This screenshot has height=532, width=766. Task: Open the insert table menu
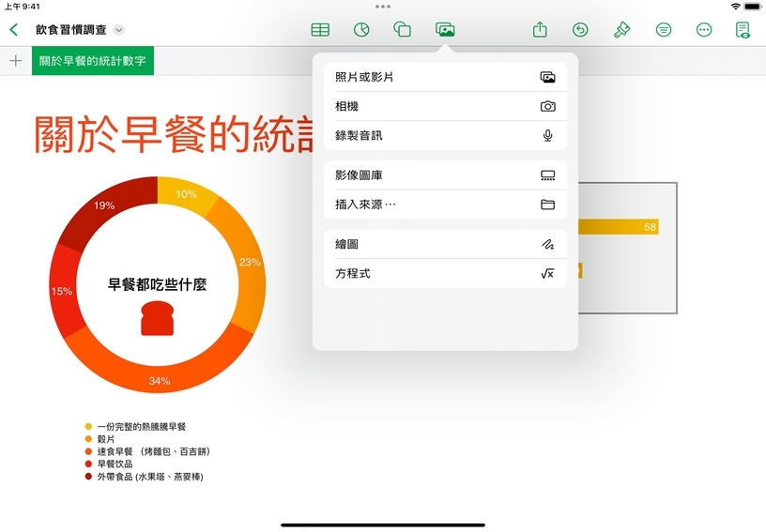(320, 30)
